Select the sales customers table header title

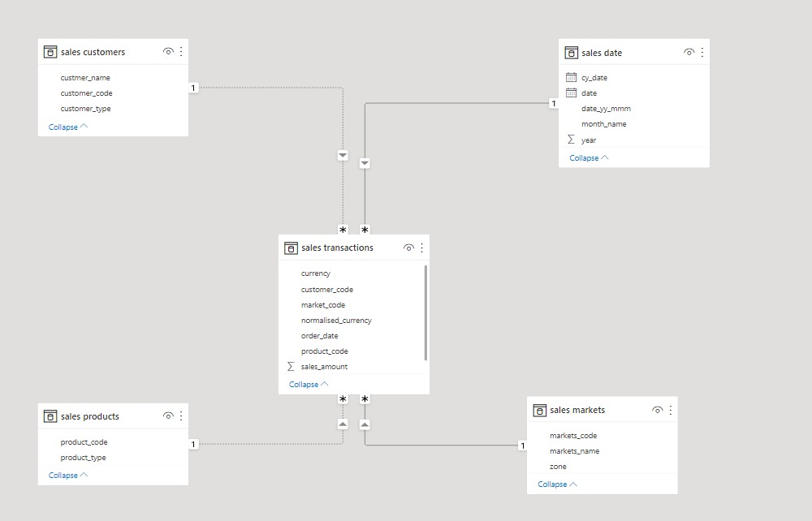[93, 52]
